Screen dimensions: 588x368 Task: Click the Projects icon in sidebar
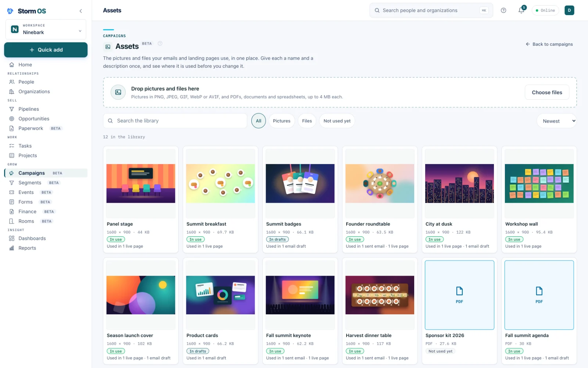(12, 156)
